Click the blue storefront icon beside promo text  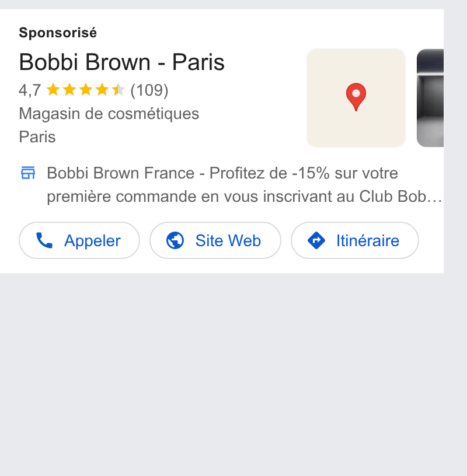point(28,173)
